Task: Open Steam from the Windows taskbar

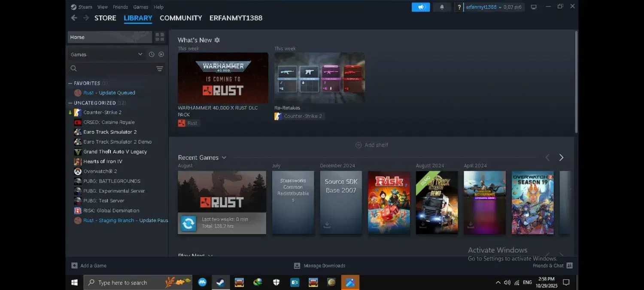Action: pos(220,282)
